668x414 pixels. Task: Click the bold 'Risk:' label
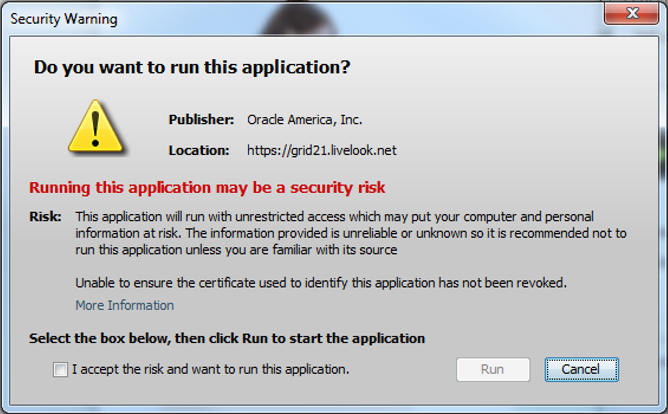pyautogui.click(x=45, y=216)
